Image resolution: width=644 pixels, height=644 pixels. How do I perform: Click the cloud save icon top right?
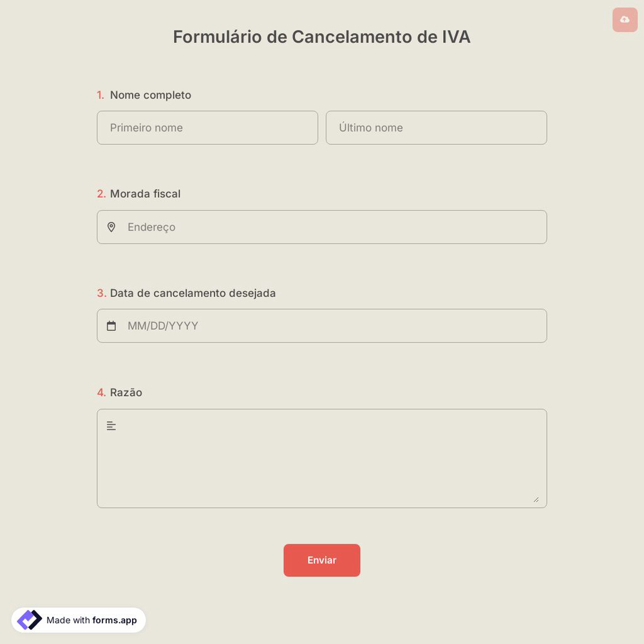coord(624,20)
